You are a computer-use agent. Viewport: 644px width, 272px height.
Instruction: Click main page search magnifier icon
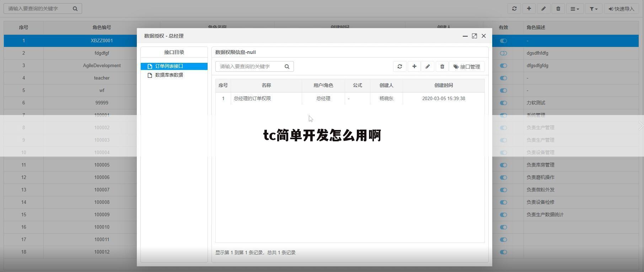75,9
